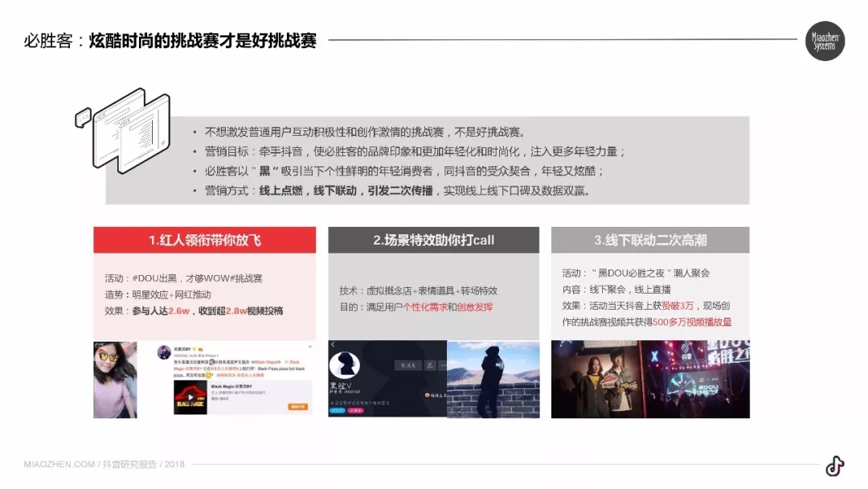Click the MIAOZHEN.COM footer text

(59, 465)
